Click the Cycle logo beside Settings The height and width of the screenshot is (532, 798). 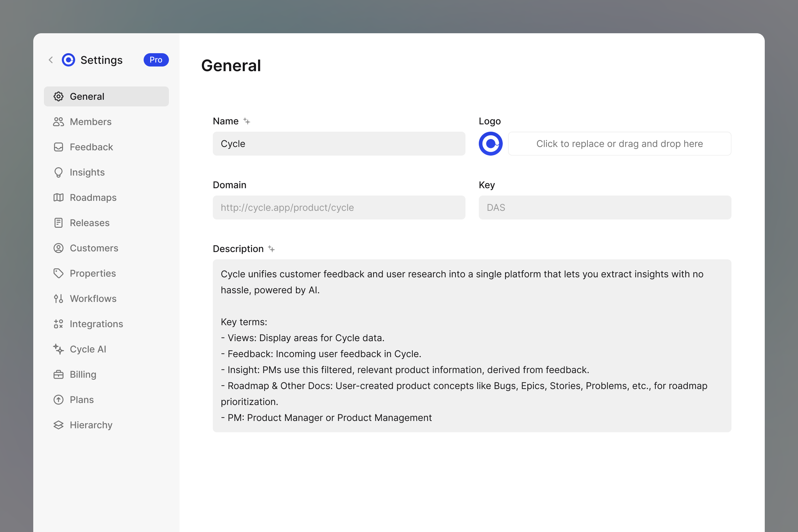click(68, 60)
